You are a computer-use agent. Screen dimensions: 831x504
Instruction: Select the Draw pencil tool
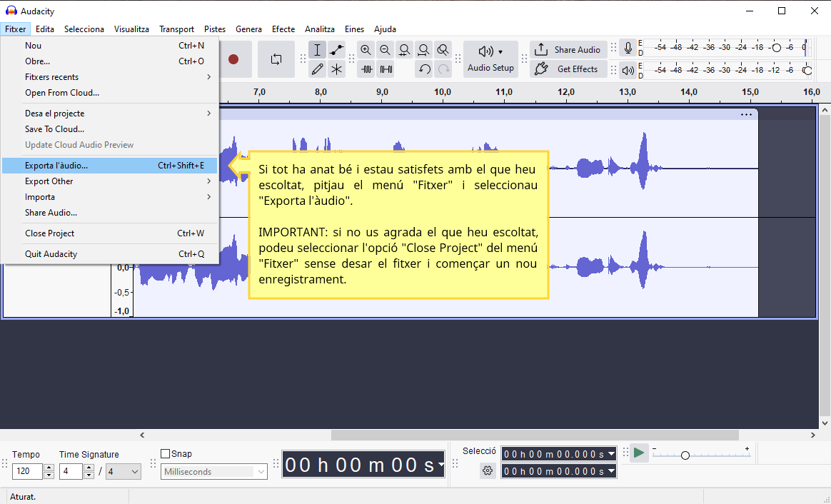(x=317, y=69)
